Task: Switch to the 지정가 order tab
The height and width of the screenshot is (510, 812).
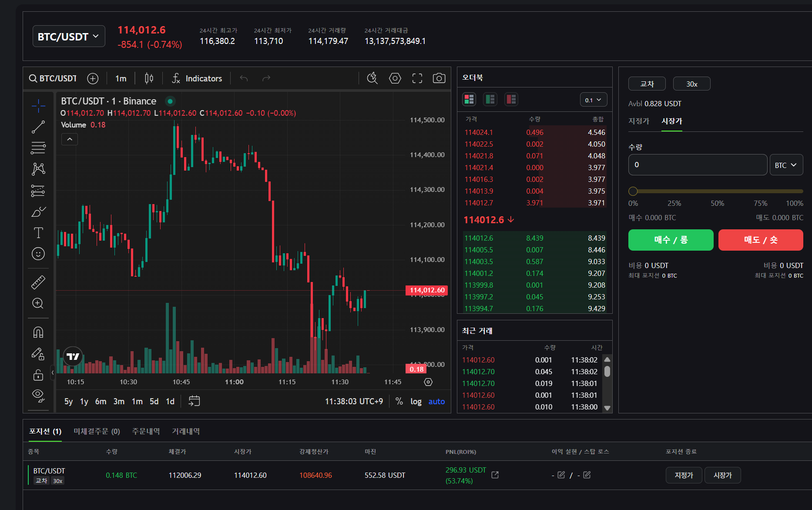Action: pyautogui.click(x=639, y=121)
